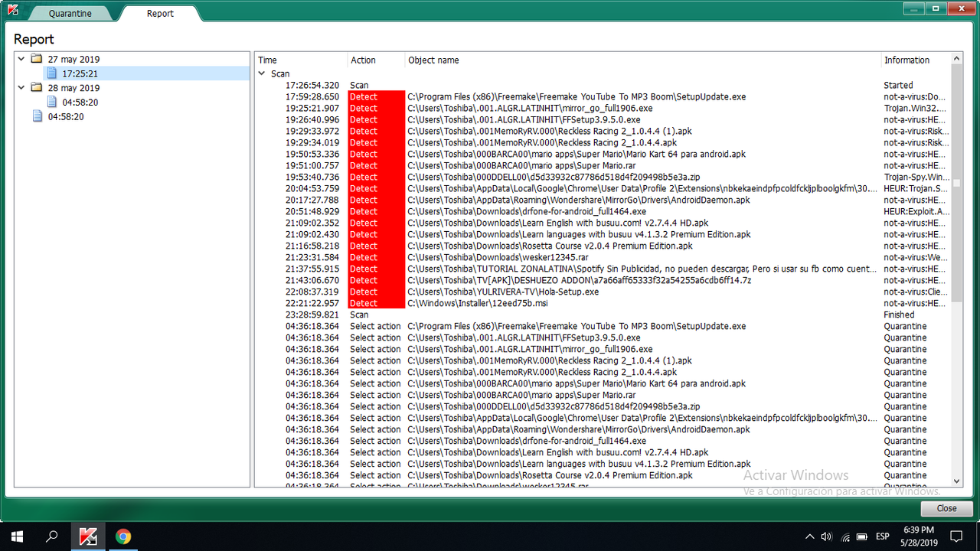The image size is (980, 551).
Task: Click Trojan-Spy.Win information for d5d33932 zip
Action: (916, 177)
